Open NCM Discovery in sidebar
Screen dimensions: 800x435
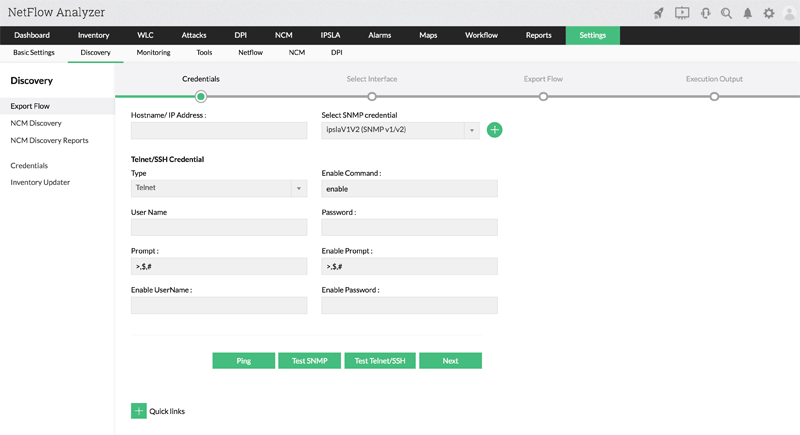tap(36, 123)
